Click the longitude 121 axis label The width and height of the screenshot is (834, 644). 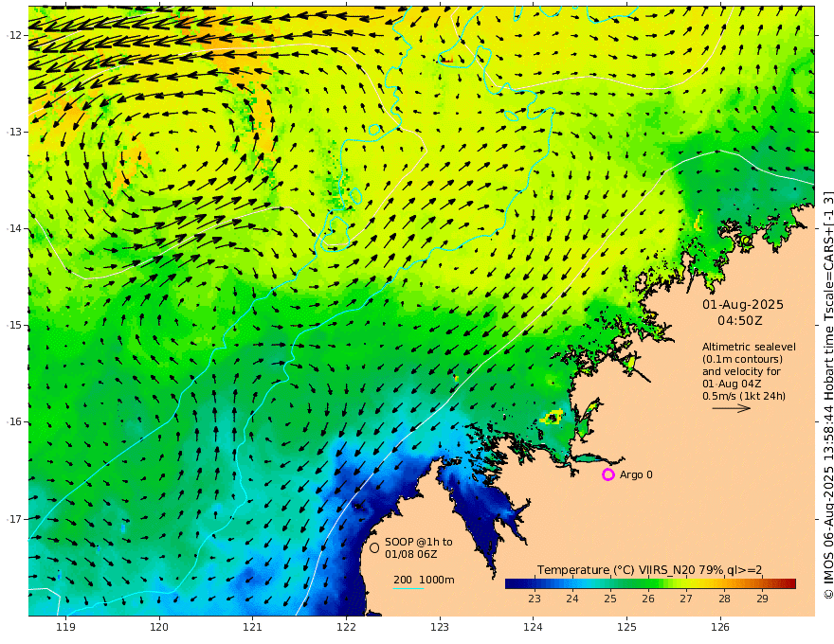pyautogui.click(x=253, y=627)
